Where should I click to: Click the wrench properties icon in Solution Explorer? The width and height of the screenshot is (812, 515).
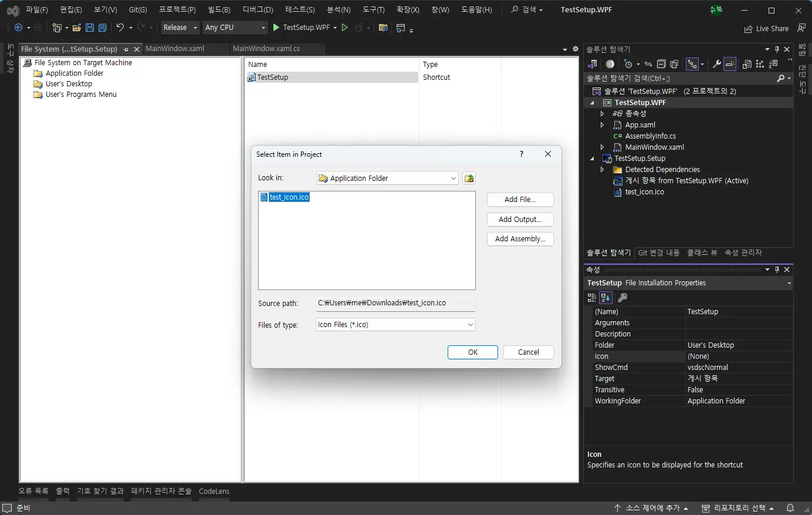coord(716,64)
